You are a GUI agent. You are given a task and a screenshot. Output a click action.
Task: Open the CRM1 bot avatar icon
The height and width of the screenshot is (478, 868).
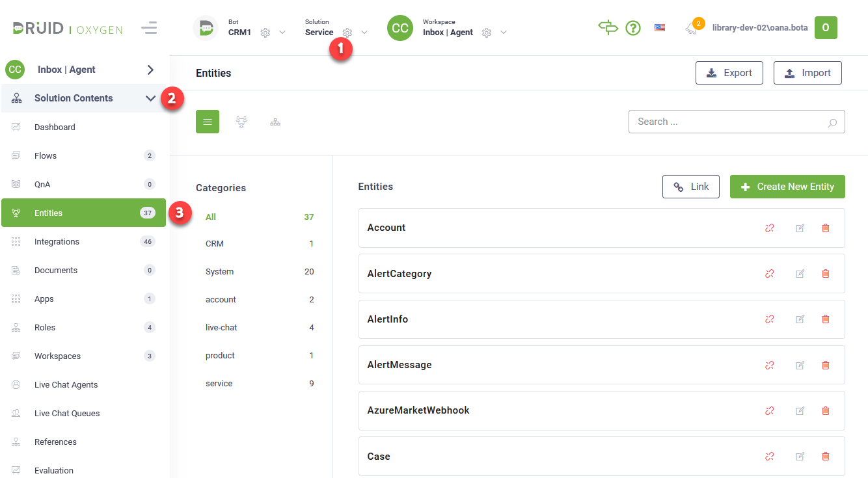206,28
